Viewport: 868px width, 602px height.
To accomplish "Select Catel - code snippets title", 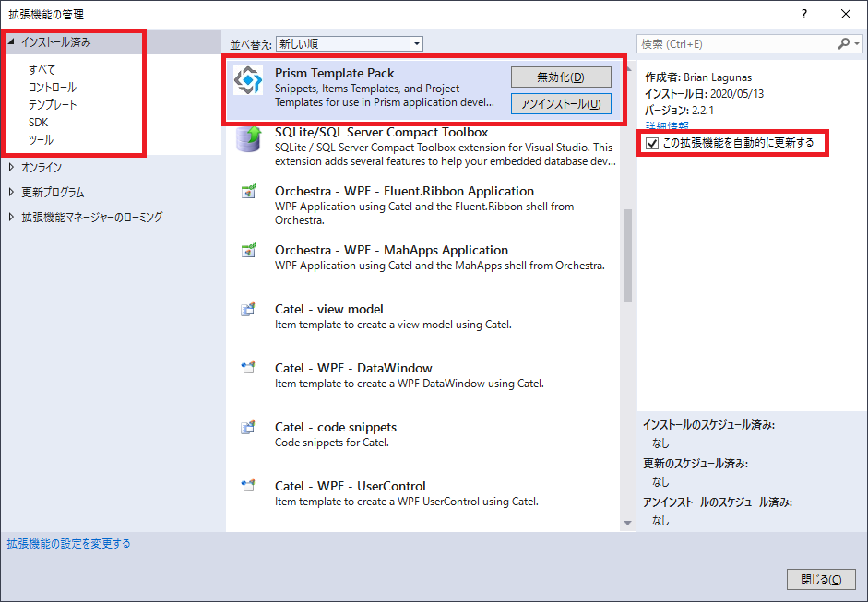I will click(336, 427).
